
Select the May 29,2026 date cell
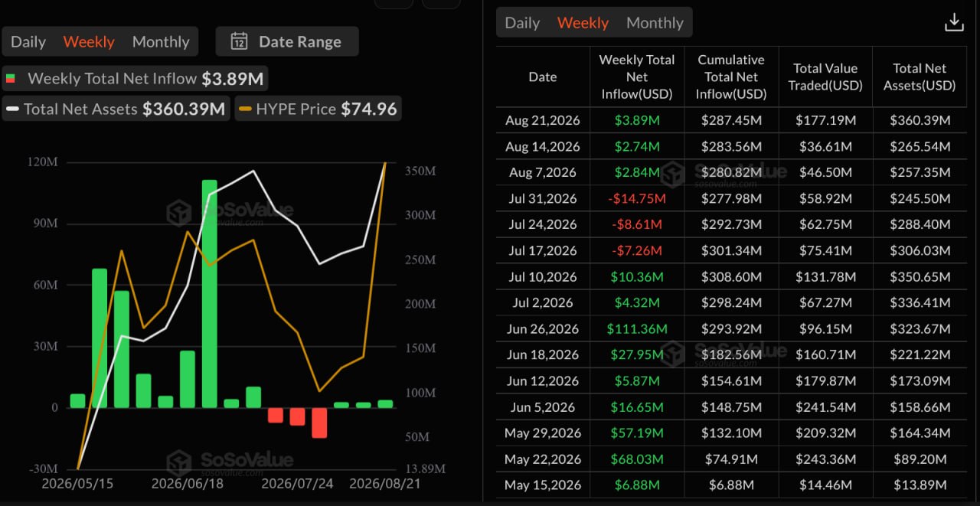(x=543, y=433)
